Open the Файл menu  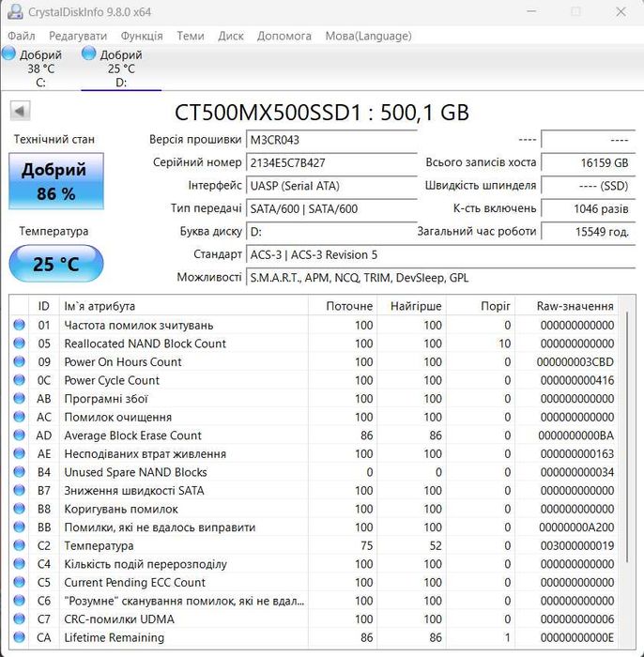pos(22,36)
